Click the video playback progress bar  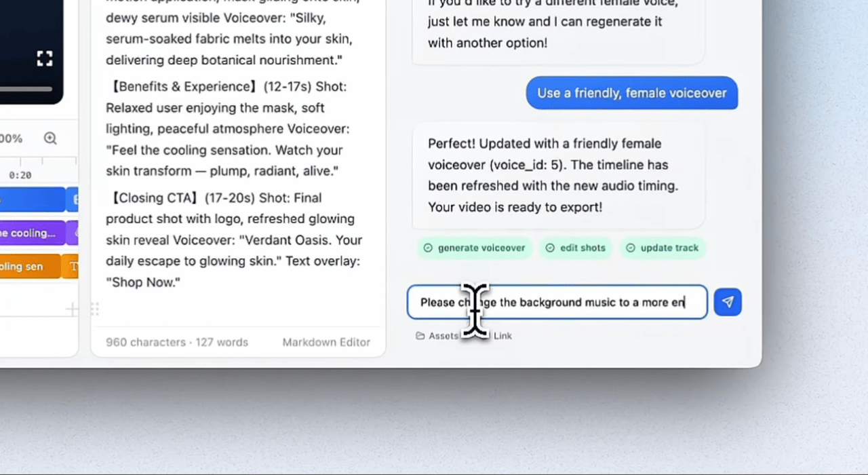(26, 89)
